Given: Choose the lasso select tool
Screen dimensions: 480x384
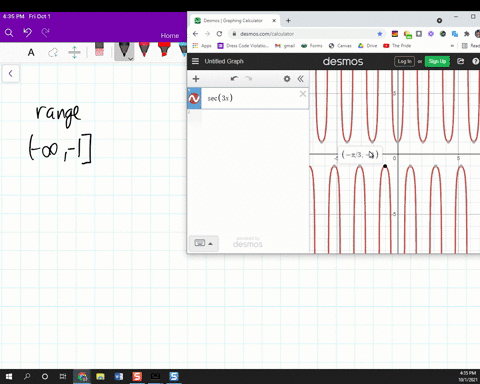Looking at the screenshot, I should point(53,53).
